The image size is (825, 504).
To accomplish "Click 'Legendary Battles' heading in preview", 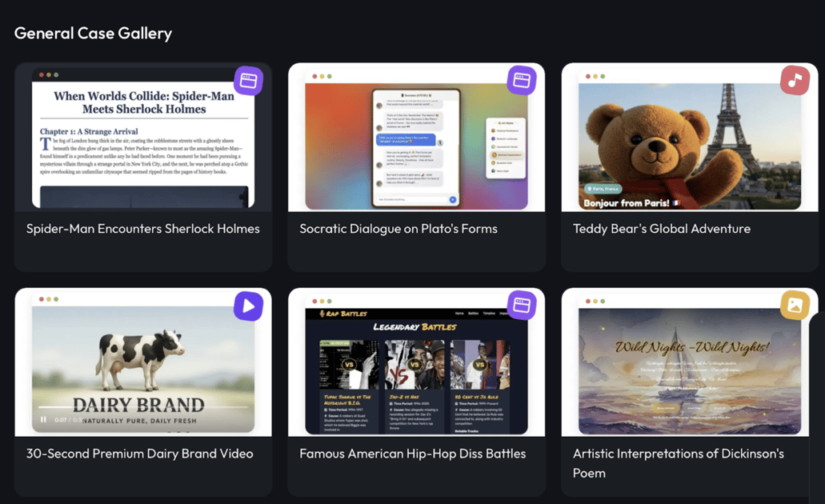I will tap(415, 327).
